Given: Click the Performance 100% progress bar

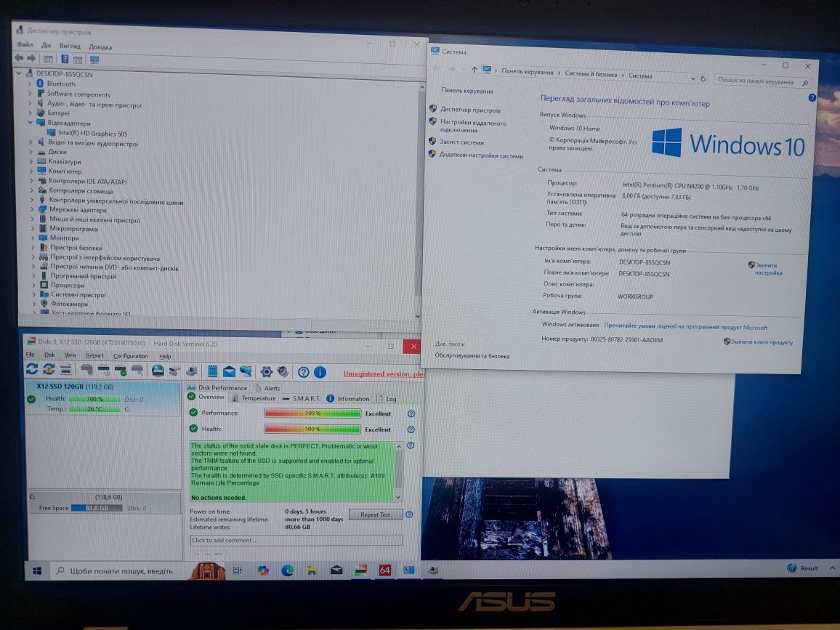Looking at the screenshot, I should pos(312,413).
